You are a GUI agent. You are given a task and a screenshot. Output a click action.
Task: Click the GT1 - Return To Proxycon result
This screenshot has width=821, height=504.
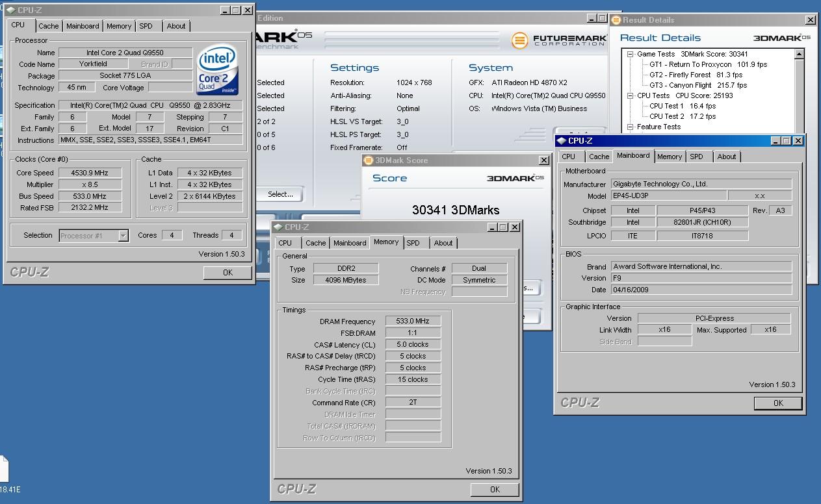click(708, 64)
